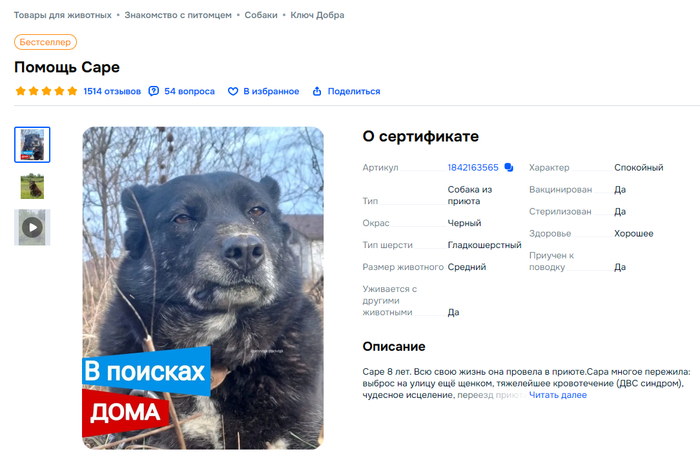Open the 54 вопроса link
The image size is (700, 469).
point(189,91)
